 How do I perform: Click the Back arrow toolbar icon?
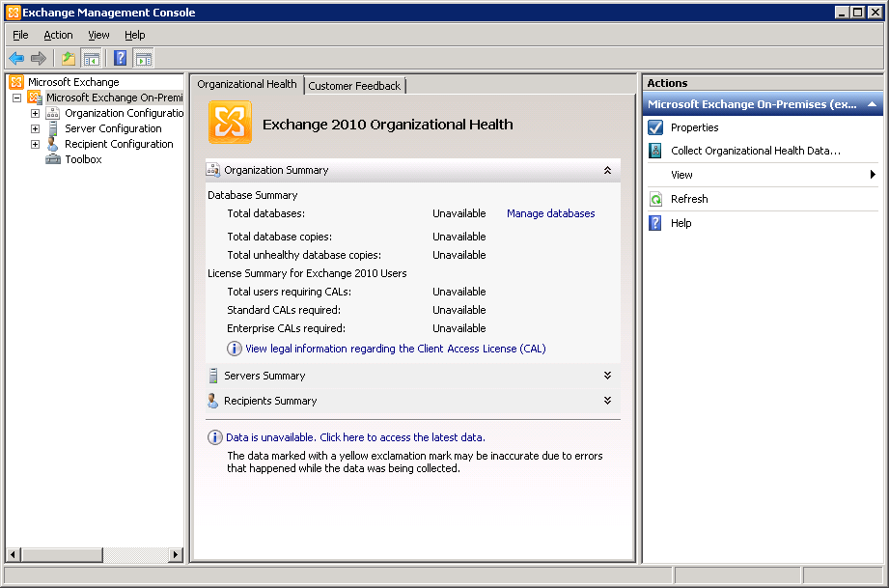click(x=16, y=58)
